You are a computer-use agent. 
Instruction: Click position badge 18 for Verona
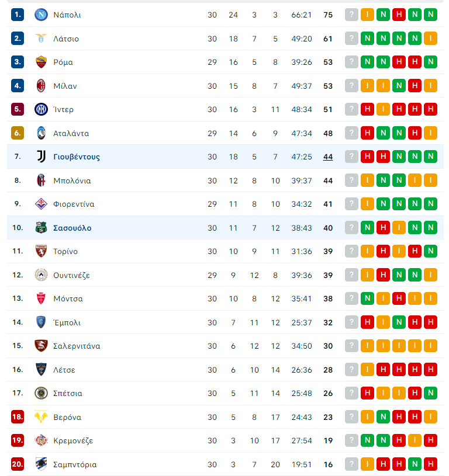18,417
